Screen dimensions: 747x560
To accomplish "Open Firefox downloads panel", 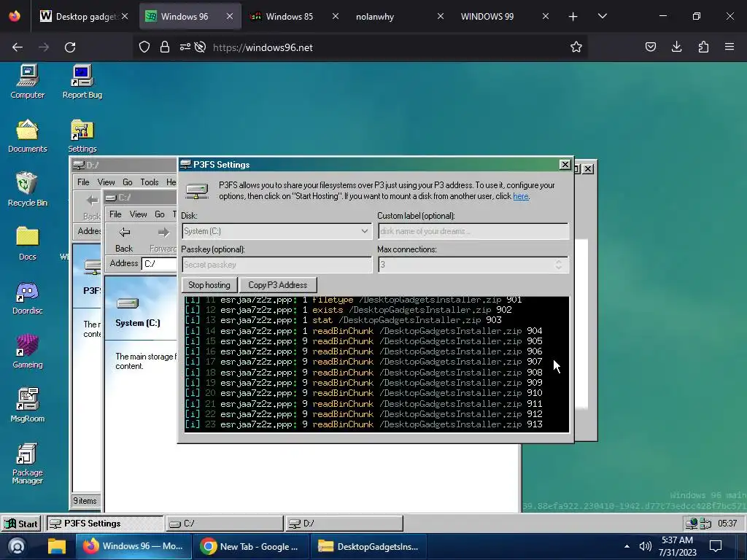I will pos(676,47).
